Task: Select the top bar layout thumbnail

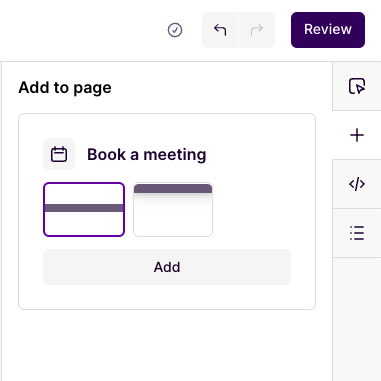Action: 173,210
